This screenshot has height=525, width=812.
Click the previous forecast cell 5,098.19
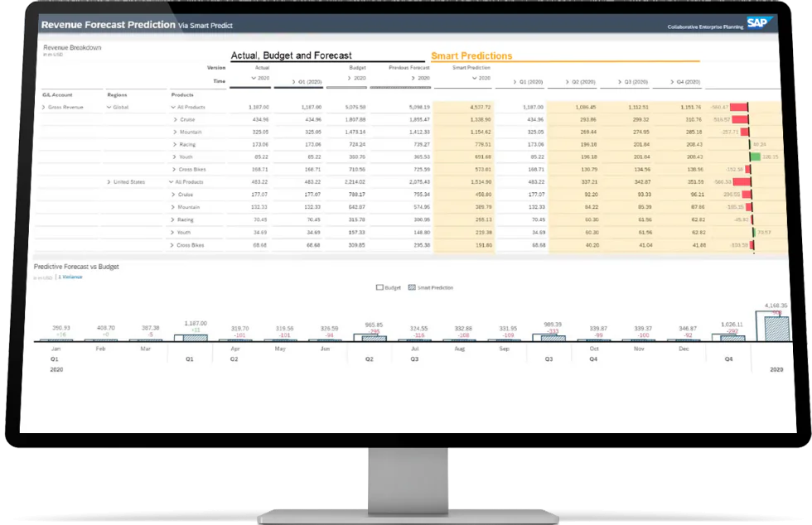419,107
